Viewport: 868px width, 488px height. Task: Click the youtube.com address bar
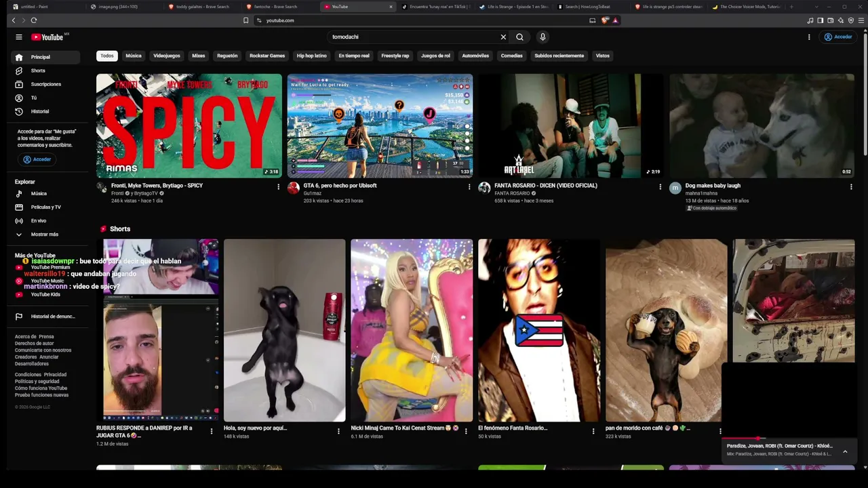(420, 20)
